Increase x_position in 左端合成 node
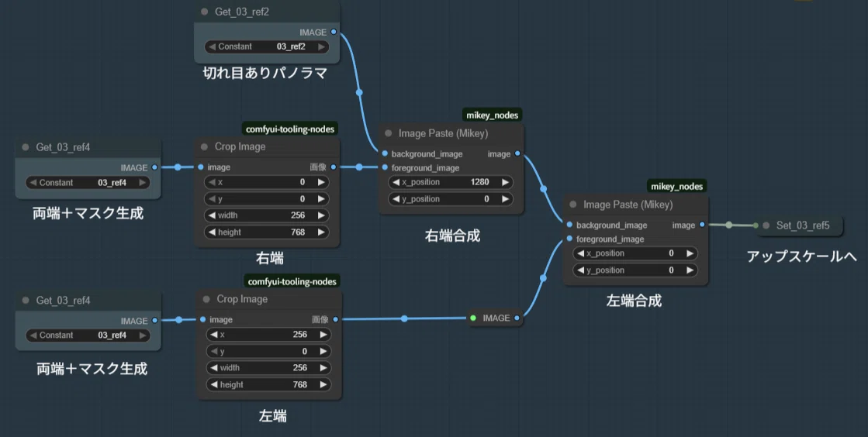 click(690, 253)
